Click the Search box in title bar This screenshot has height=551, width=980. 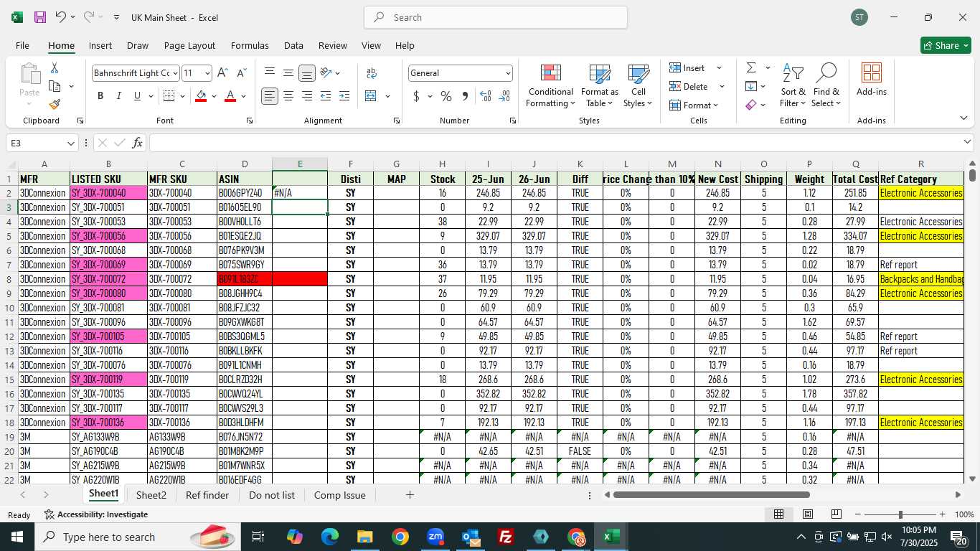(x=496, y=17)
